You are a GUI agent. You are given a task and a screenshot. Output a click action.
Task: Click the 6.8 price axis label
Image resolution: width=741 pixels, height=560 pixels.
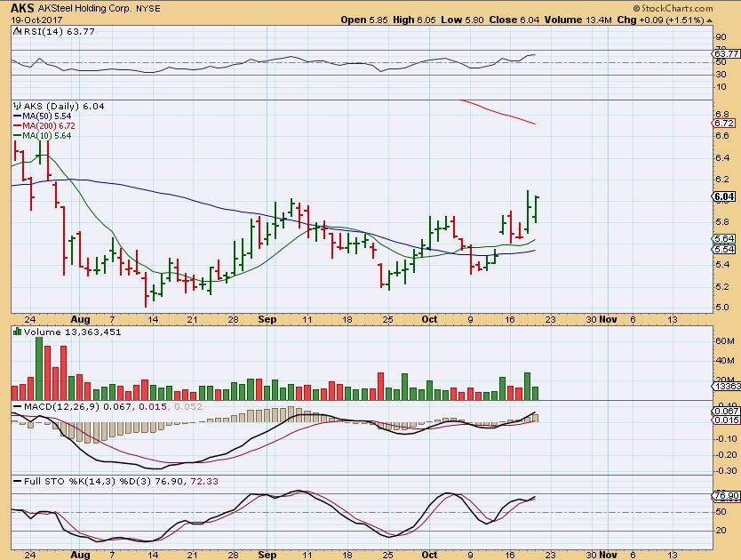click(722, 114)
